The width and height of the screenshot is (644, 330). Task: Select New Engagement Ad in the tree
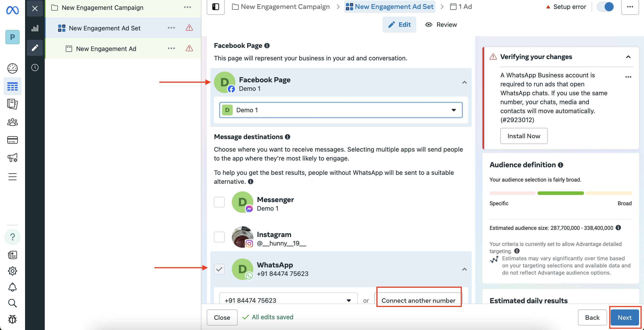tap(106, 49)
